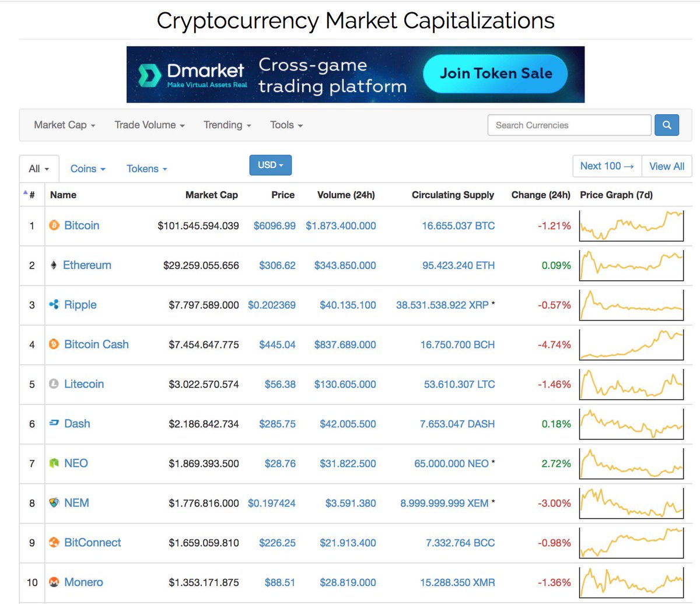This screenshot has width=700, height=604.
Task: Click NEO price $28.76
Action: pos(280,463)
